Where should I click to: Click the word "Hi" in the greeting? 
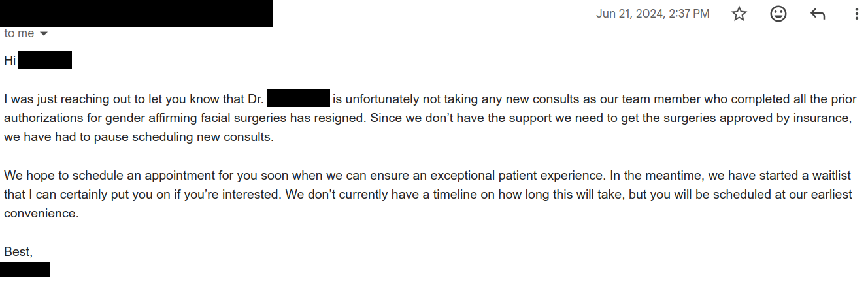(x=10, y=61)
